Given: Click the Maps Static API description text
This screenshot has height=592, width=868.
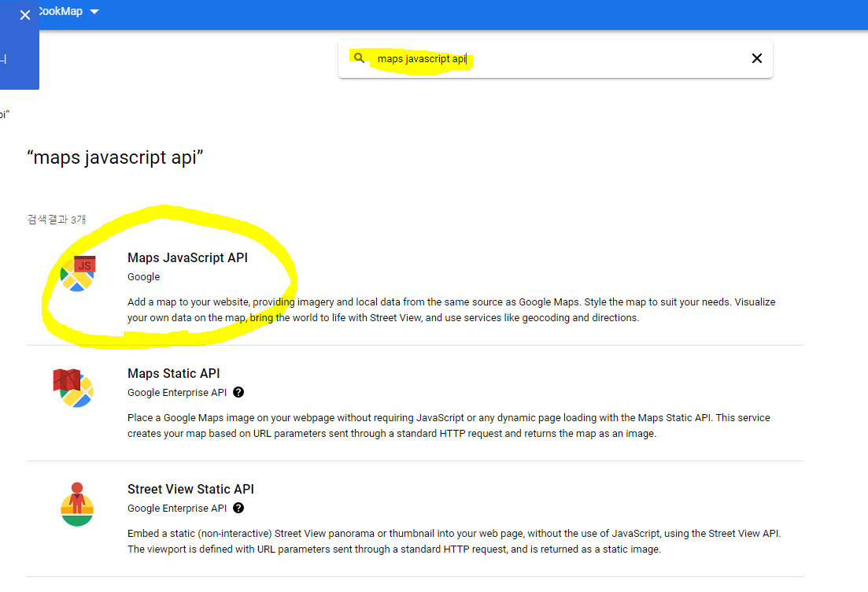Looking at the screenshot, I should tap(449, 425).
